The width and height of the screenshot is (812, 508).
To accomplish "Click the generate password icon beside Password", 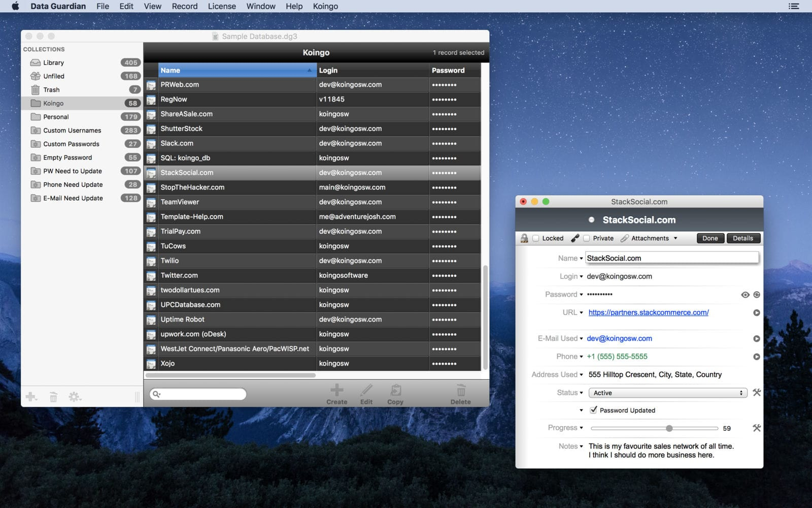I will [757, 295].
